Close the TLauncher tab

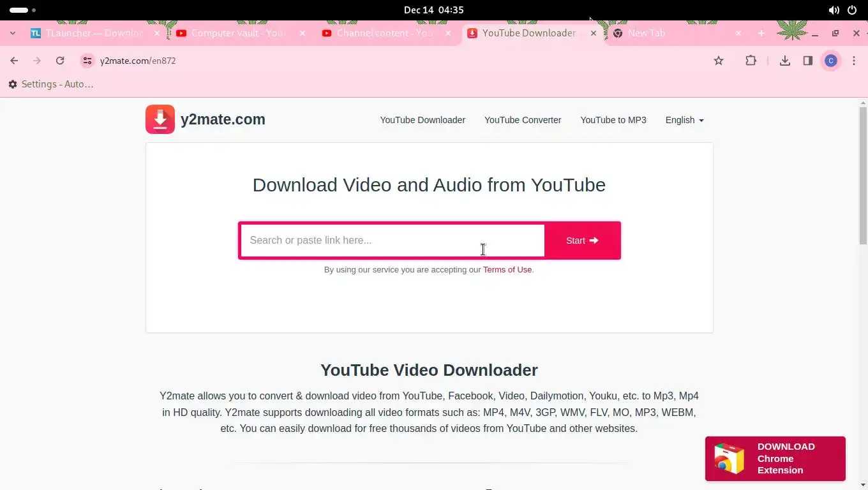point(157,33)
